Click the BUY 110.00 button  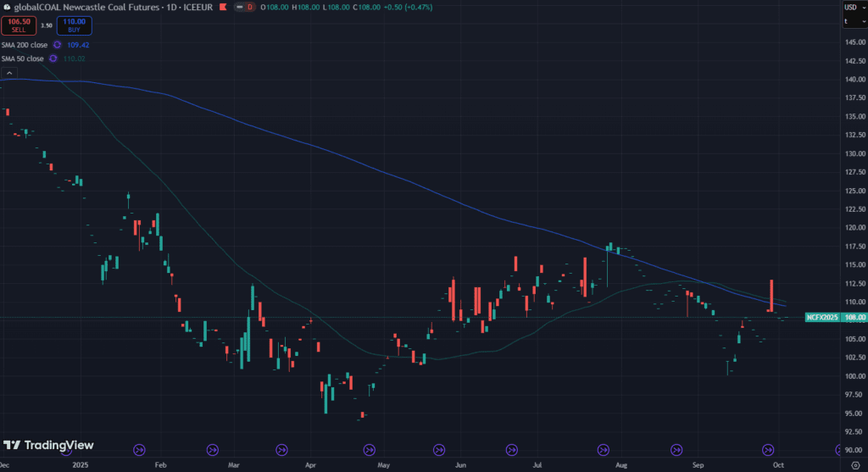click(x=74, y=25)
